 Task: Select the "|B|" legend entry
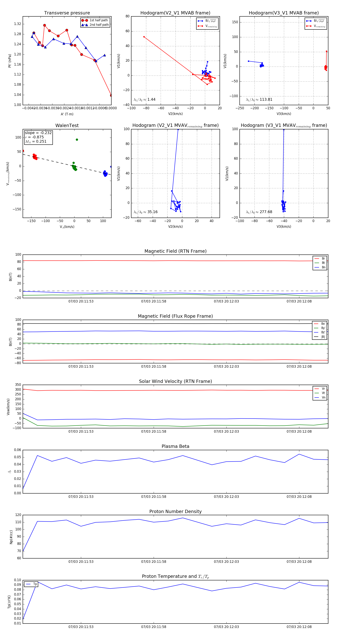pyautogui.click(x=320, y=337)
